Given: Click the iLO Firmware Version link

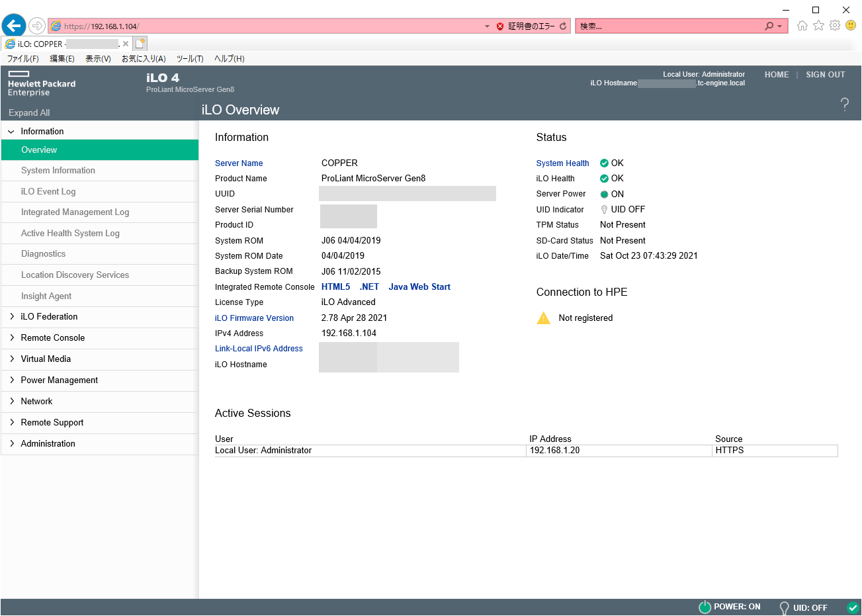Looking at the screenshot, I should pyautogui.click(x=254, y=318).
